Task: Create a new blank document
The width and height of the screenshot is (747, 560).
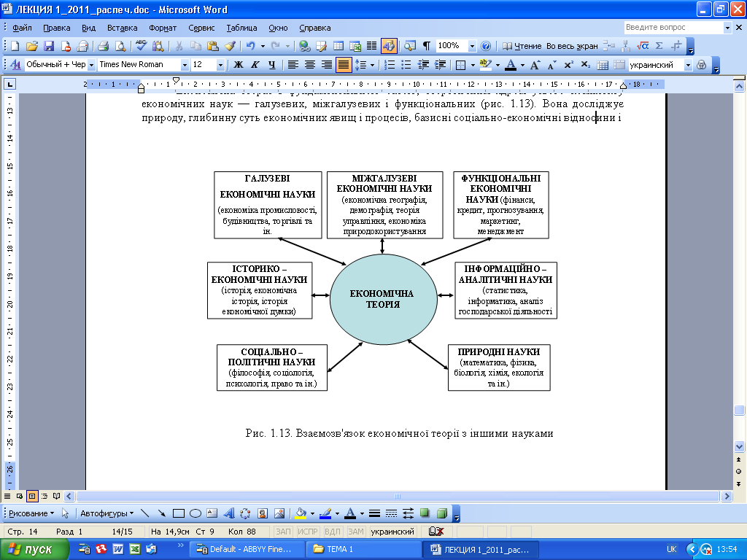Action: (x=15, y=46)
